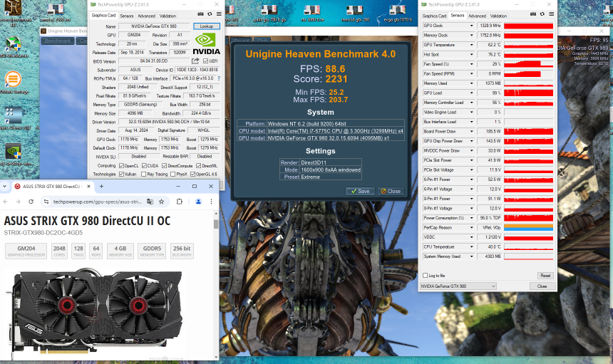Click the PerfCap Reason color bar graph

(x=529, y=228)
